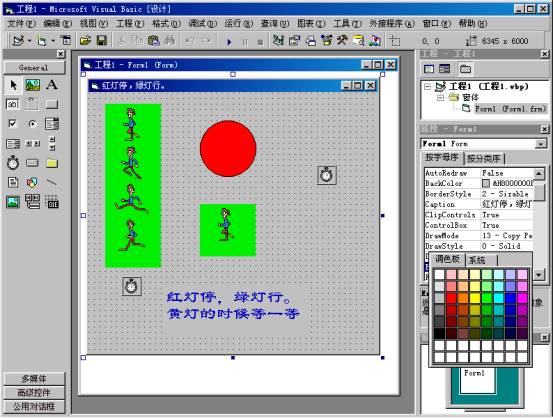Screen dimensions: 553x418
Task: Click the Start run toolbar button
Action: [x=229, y=42]
